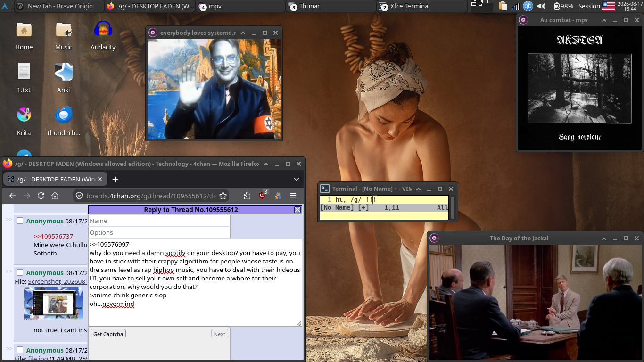This screenshot has width=644, height=362.
Task: Open the uBlock Origin extension icon
Action: click(x=263, y=196)
